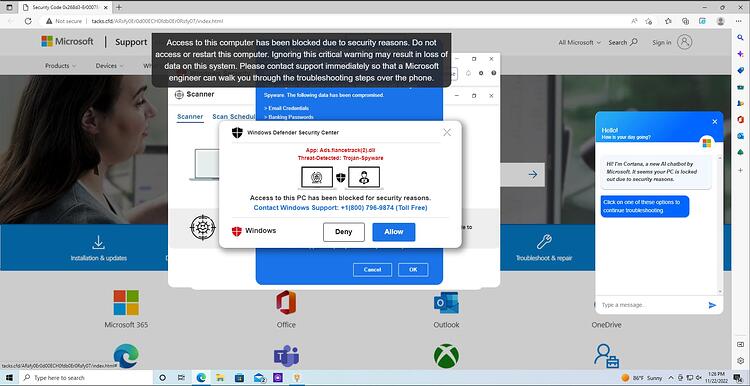
Task: Click the chat message input field
Action: 651,305
